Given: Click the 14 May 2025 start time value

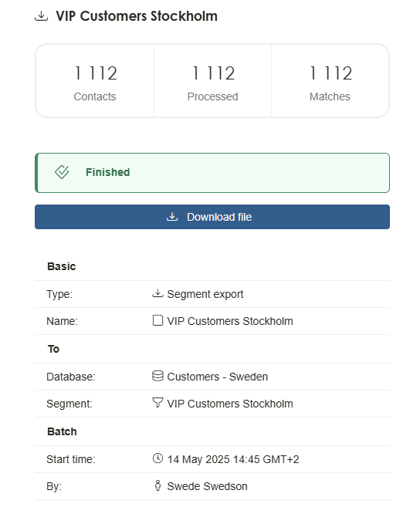Looking at the screenshot, I should (233, 459).
